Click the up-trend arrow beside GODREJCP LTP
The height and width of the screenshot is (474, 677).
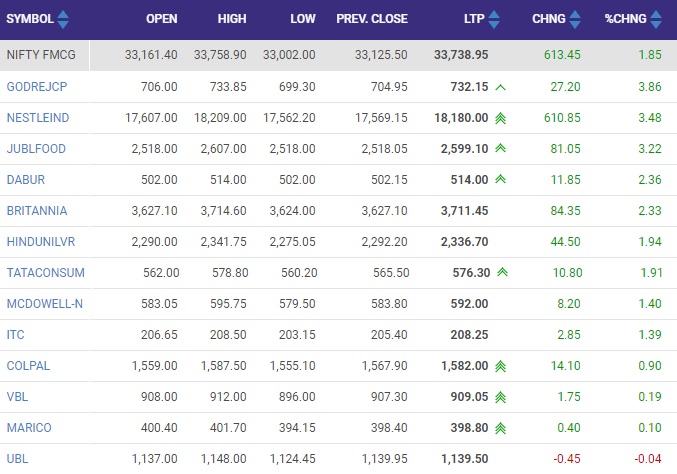[x=500, y=88]
